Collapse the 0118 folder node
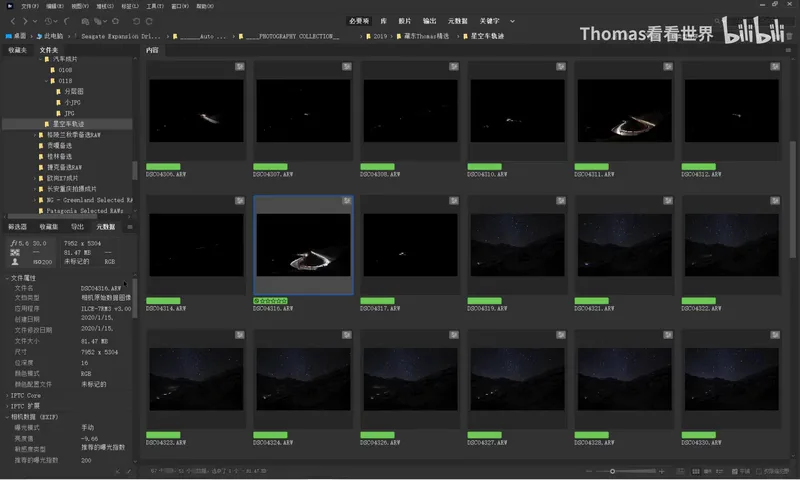 46,81
